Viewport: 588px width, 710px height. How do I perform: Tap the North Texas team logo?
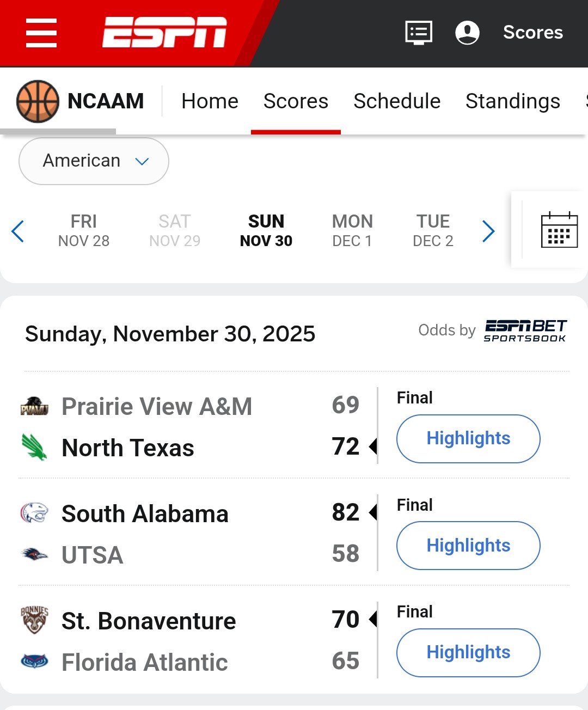tap(34, 448)
